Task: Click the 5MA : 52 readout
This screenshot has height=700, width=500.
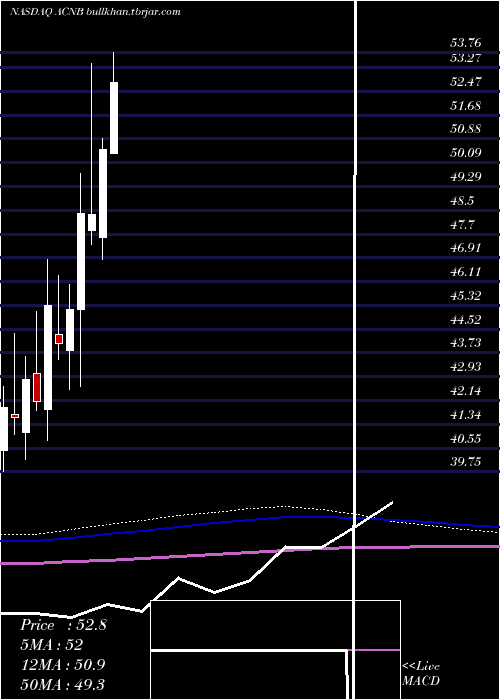Action: click(52, 645)
